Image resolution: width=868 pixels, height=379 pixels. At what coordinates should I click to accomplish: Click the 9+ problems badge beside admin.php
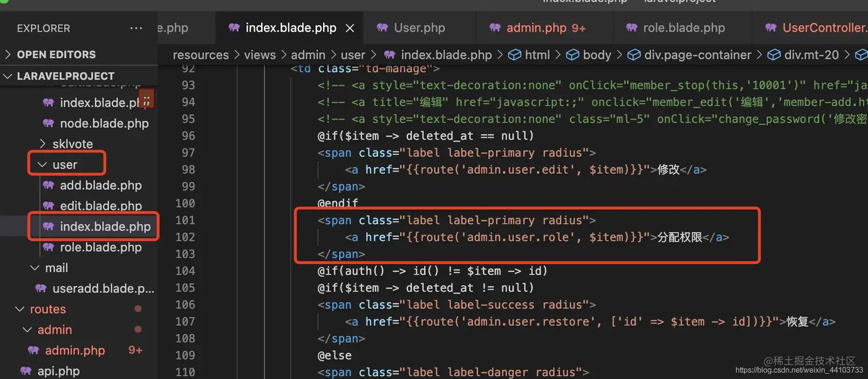click(135, 350)
